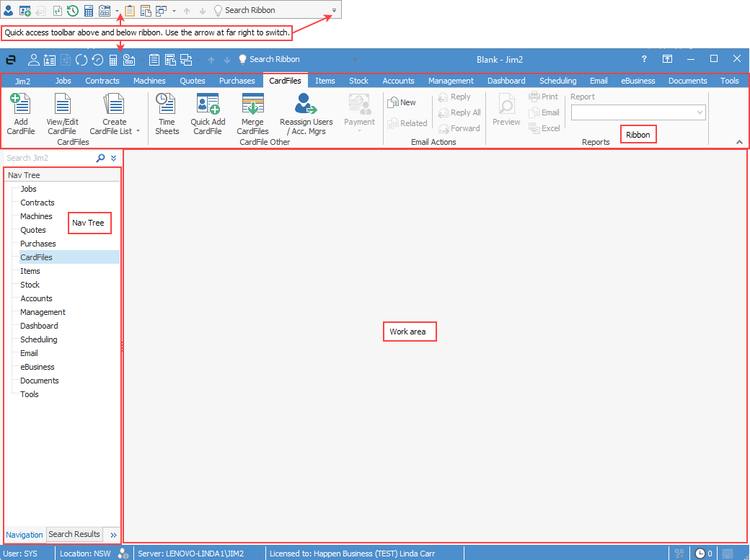Click the user silhouette icon in blue title bar
This screenshot has height=560, width=750.
33,60
